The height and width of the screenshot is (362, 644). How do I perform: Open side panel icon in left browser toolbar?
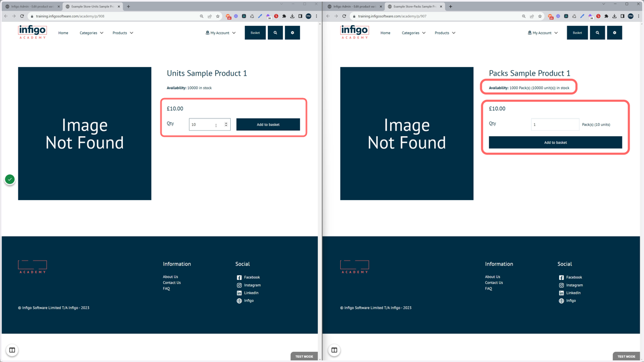tap(301, 16)
